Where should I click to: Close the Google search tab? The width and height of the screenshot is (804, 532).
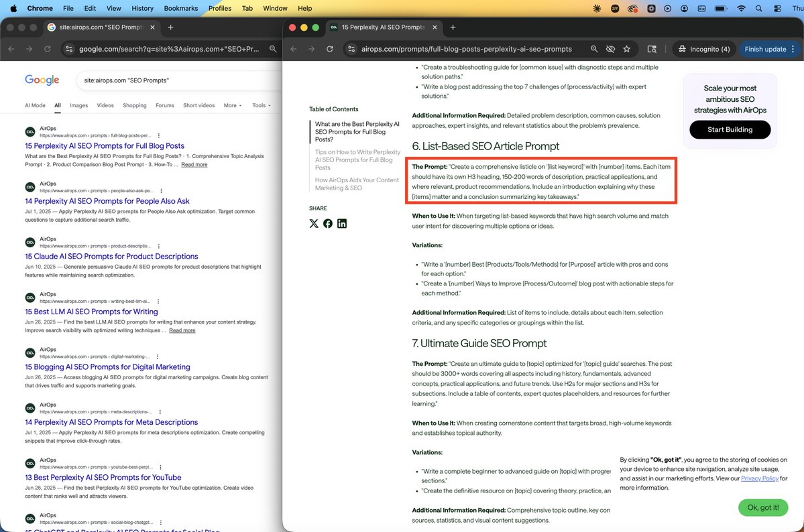point(152,27)
